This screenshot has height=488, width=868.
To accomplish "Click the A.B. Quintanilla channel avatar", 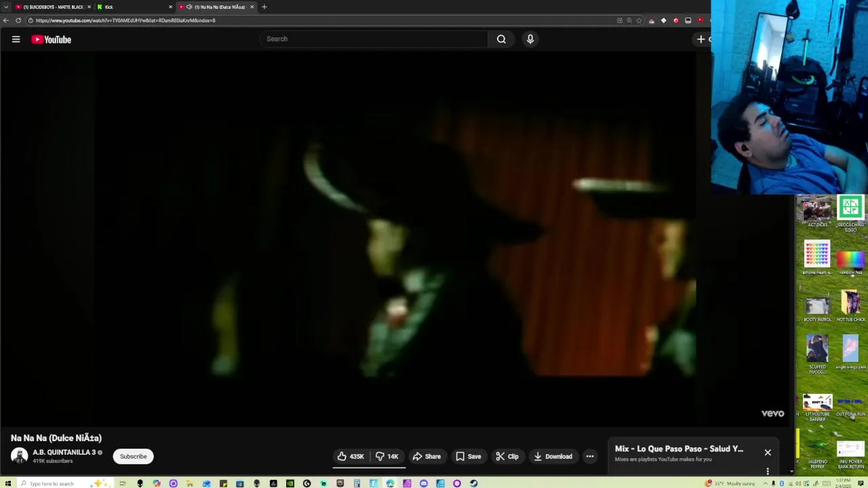I will pos(19,456).
